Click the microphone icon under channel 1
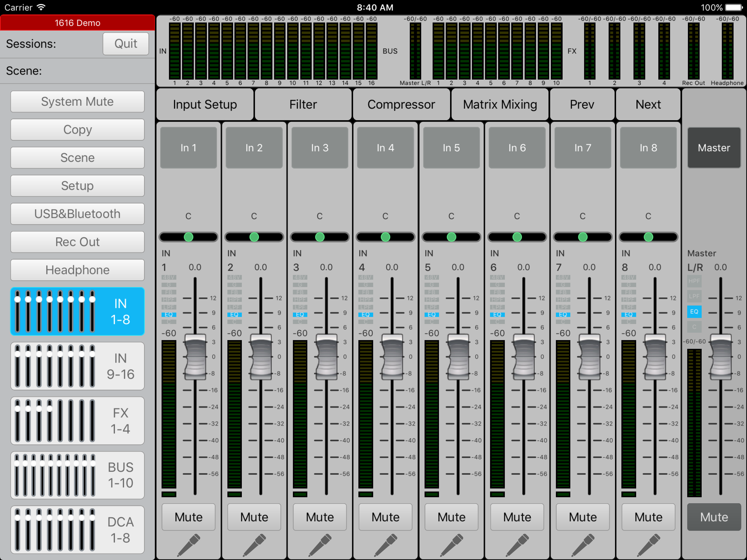Screen dimensions: 747x560 188,544
